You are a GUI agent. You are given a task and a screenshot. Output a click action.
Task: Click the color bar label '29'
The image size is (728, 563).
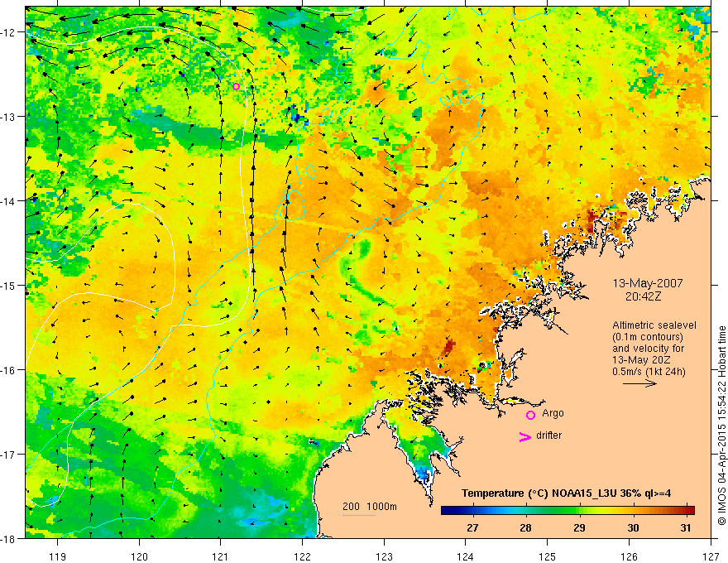579,528
